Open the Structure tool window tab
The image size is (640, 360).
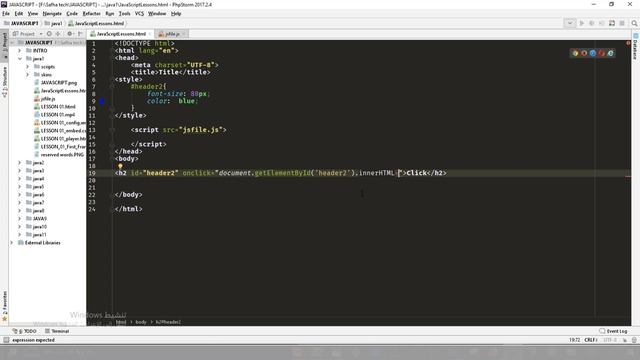[4, 82]
